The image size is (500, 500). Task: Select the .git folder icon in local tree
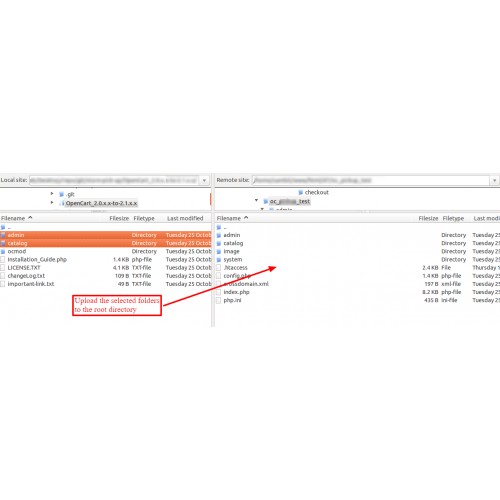(x=61, y=194)
